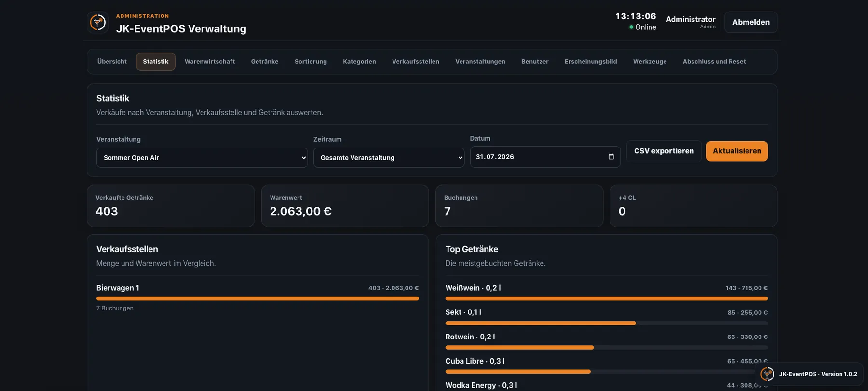The width and height of the screenshot is (868, 391).
Task: Click the Cuba Libre · 0,3 l label
Action: point(475,361)
